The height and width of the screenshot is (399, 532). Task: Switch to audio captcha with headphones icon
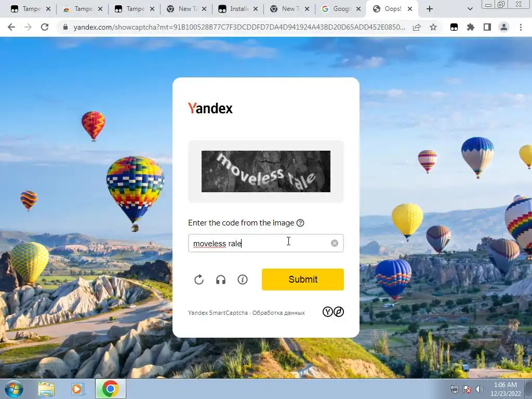[221, 280]
